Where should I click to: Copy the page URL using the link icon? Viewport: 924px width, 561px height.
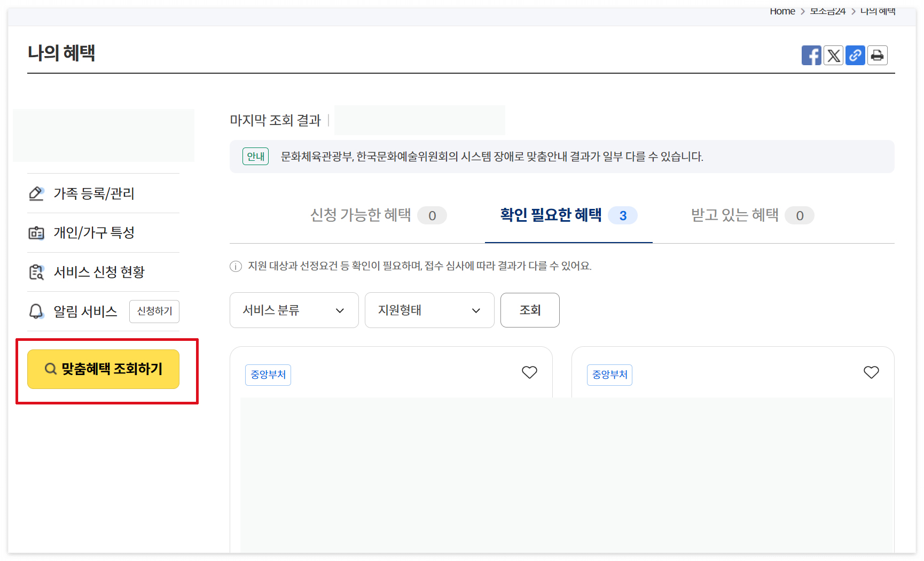tap(855, 55)
